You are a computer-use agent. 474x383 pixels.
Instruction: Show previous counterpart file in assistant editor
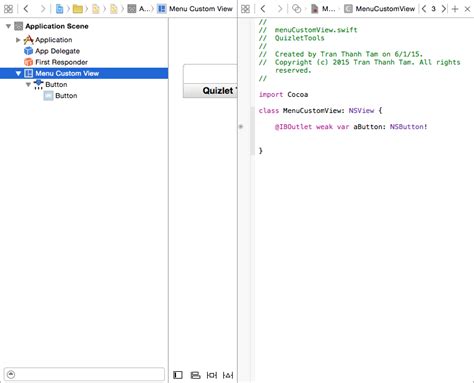[424, 9]
